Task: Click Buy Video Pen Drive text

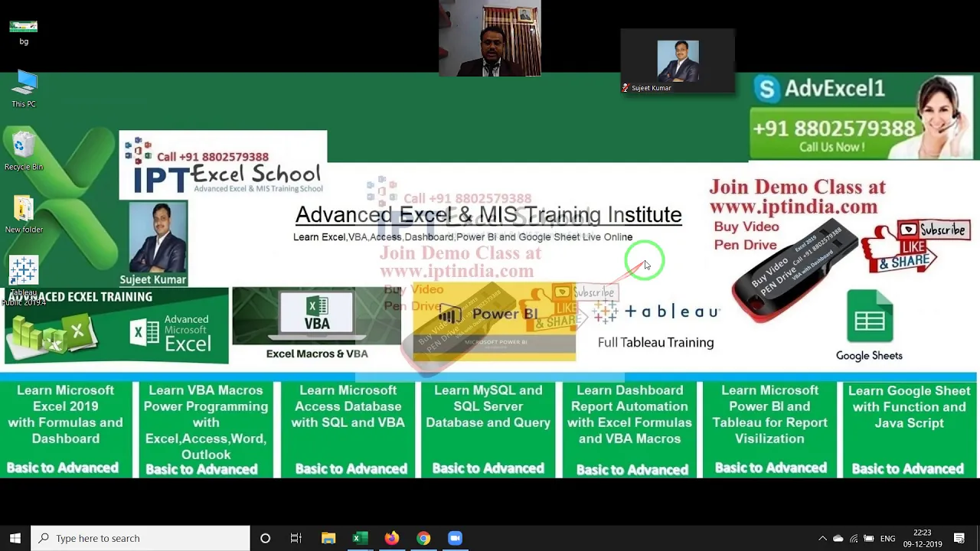Action: click(746, 235)
